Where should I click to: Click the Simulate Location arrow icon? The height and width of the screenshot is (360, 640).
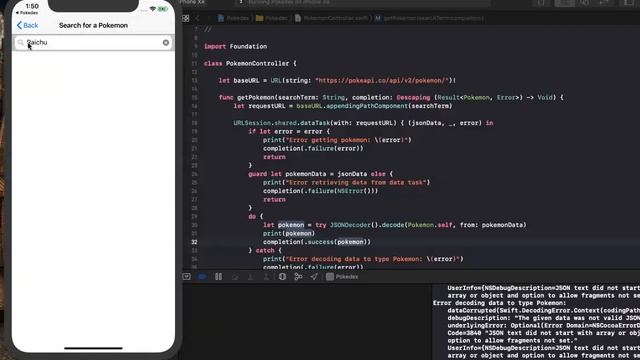tap(314, 277)
